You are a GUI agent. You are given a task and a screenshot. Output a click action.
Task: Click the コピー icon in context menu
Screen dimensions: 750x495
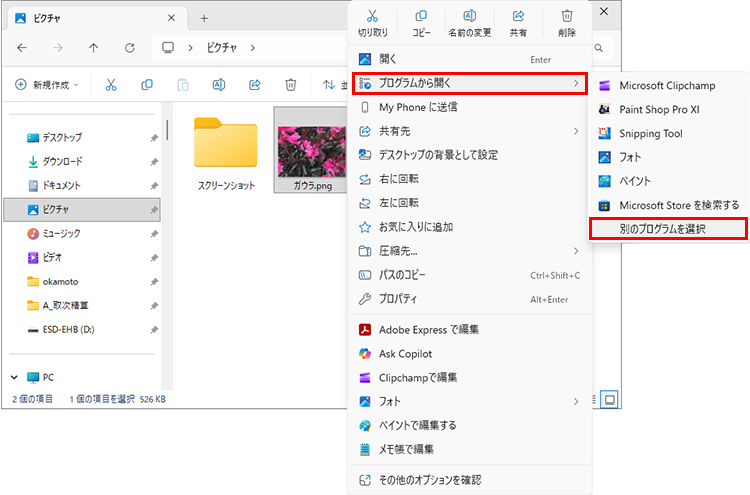click(421, 17)
